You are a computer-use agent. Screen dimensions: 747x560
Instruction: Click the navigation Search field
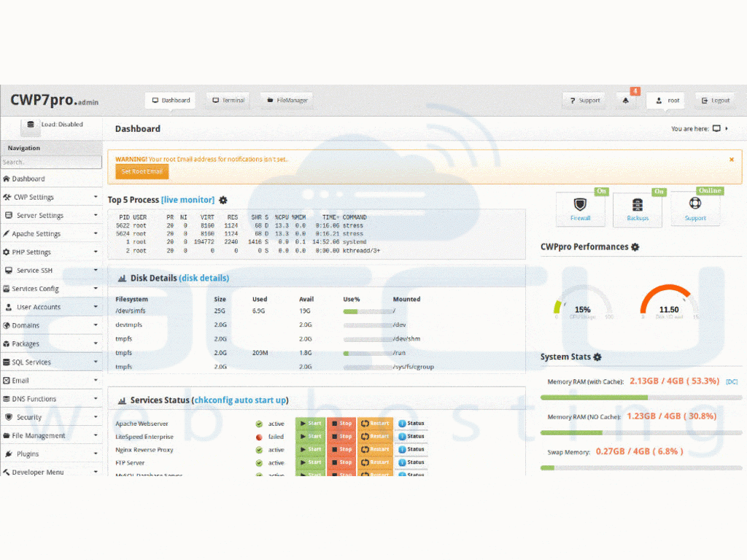coord(51,163)
